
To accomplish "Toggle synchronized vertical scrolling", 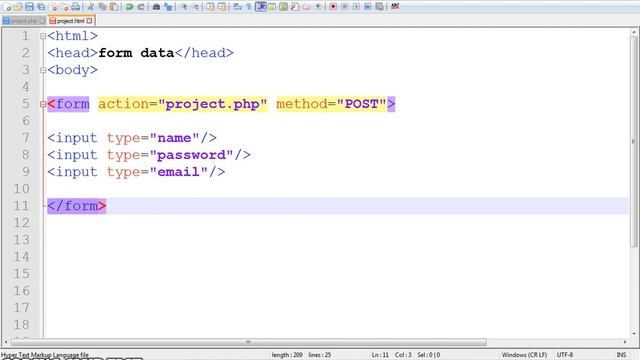I will [x=210, y=7].
